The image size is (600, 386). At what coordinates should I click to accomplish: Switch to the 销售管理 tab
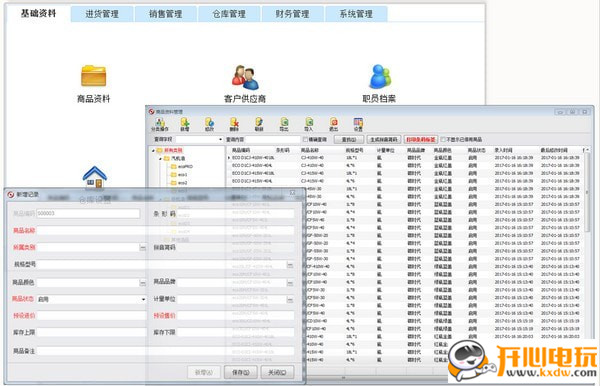165,14
